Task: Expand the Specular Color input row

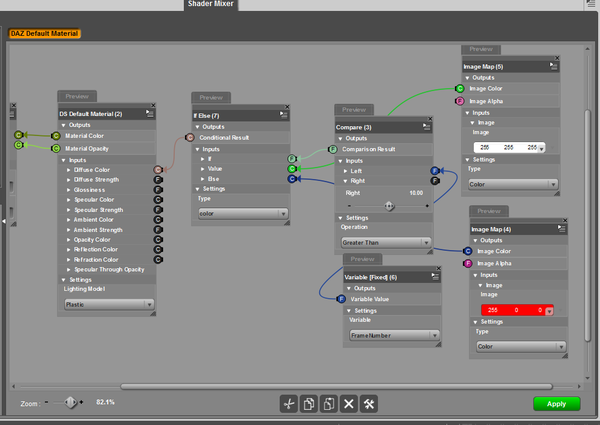Action: click(69, 200)
